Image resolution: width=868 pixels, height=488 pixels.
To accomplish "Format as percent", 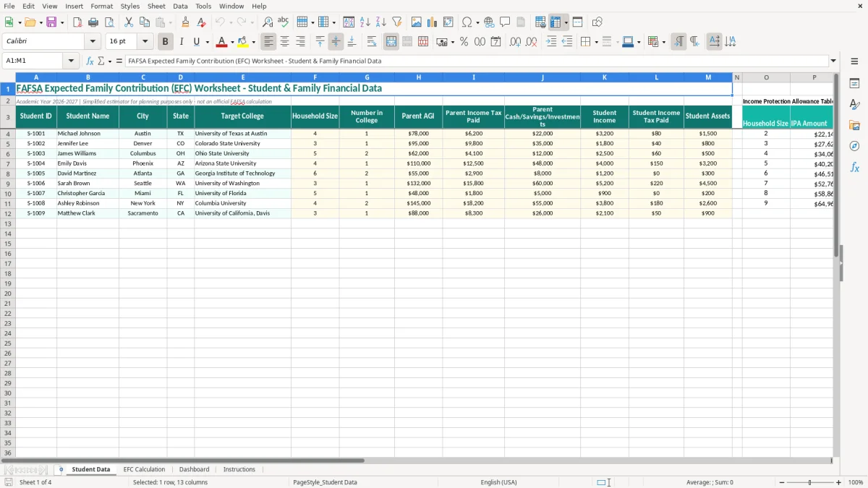I will pyautogui.click(x=464, y=42).
